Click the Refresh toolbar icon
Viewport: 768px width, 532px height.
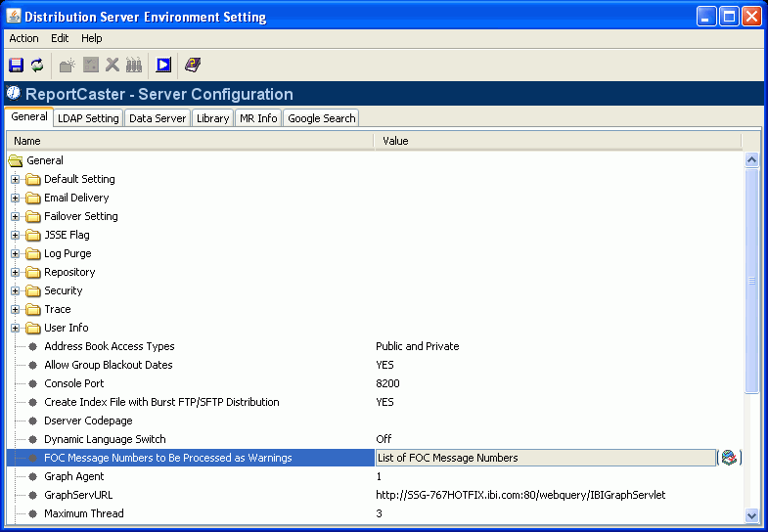coord(37,65)
